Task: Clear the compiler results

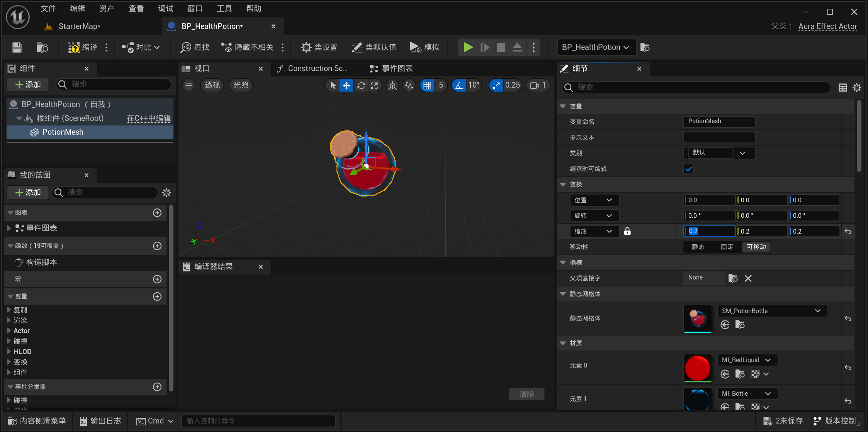Action: (527, 394)
